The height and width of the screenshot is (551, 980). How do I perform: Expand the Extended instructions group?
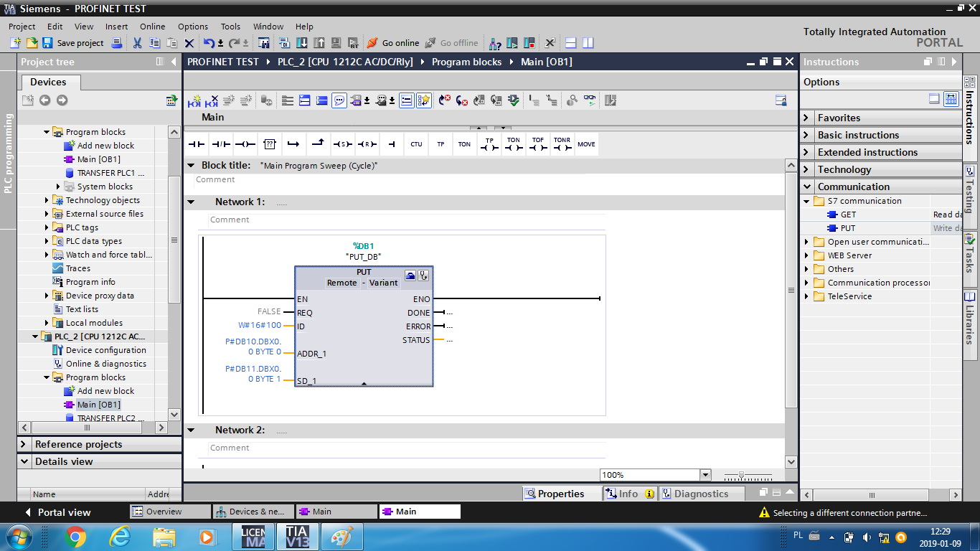(806, 152)
